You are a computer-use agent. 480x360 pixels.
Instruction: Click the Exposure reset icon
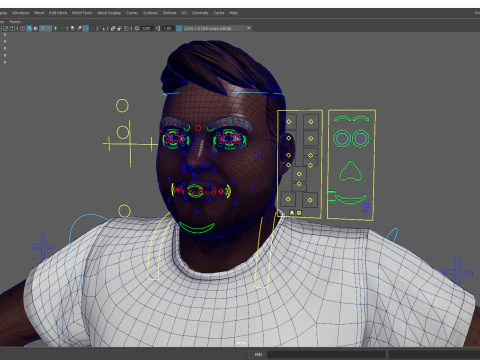(137, 28)
